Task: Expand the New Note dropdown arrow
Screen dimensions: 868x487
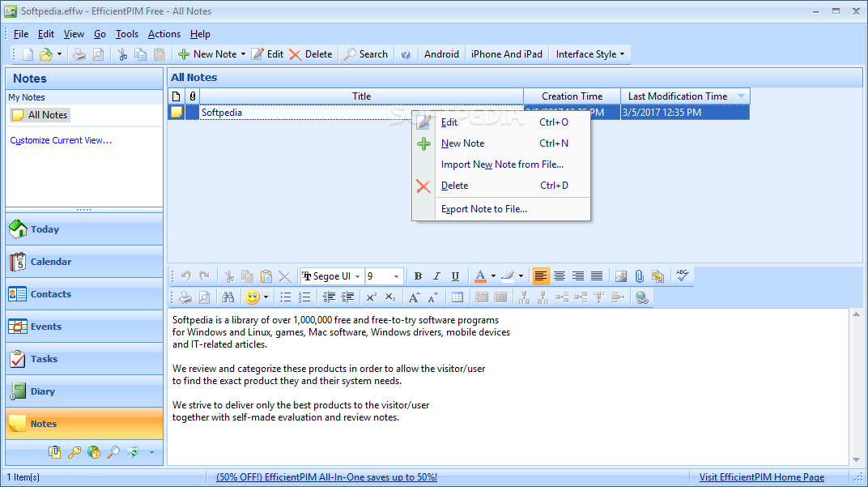Action: 243,54
